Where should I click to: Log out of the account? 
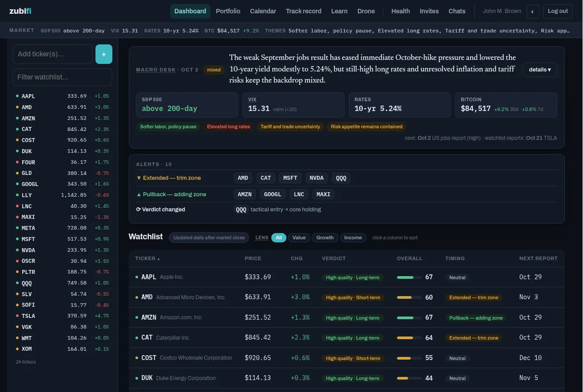pos(558,11)
